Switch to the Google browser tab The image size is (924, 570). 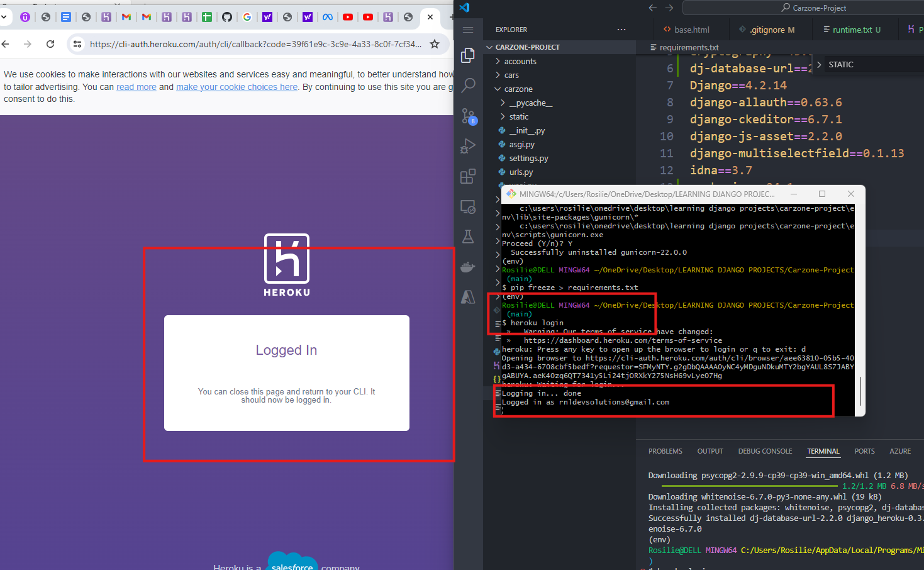point(247,17)
